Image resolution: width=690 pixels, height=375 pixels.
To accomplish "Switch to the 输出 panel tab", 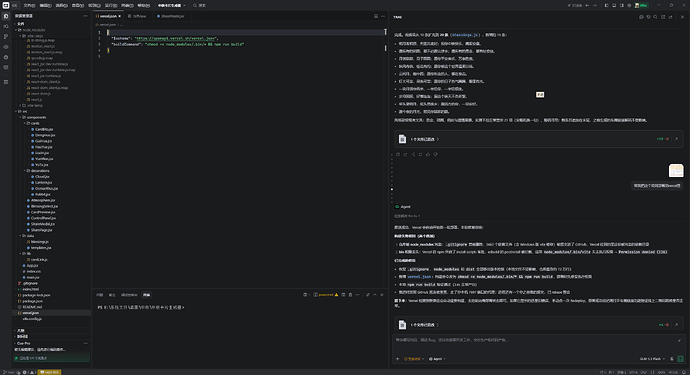I will 112,295.
